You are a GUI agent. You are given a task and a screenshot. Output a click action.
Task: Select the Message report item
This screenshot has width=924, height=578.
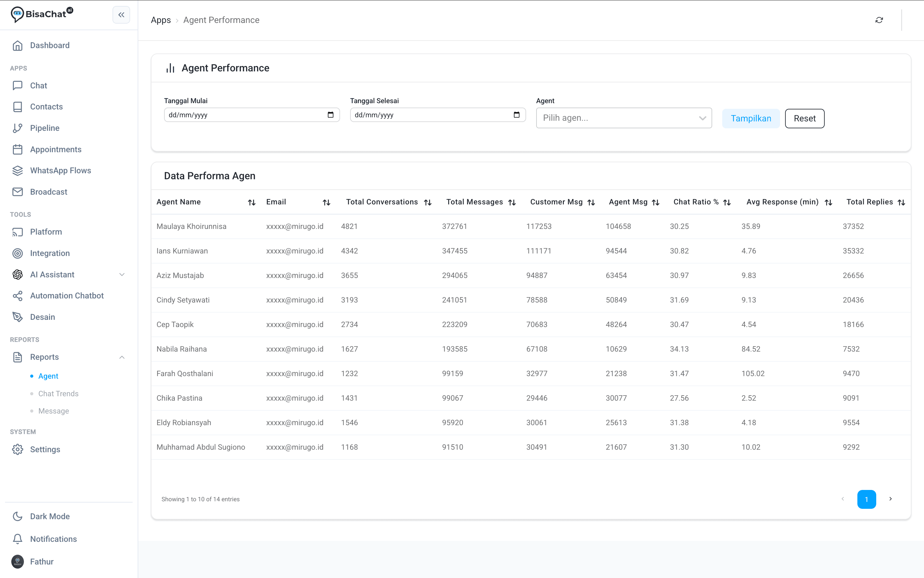(53, 411)
